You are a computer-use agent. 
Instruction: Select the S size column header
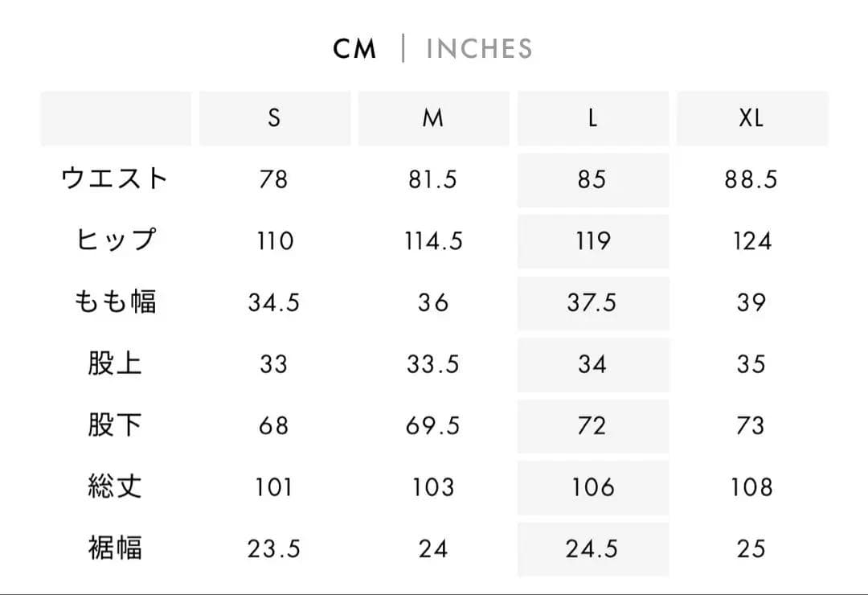(x=274, y=118)
